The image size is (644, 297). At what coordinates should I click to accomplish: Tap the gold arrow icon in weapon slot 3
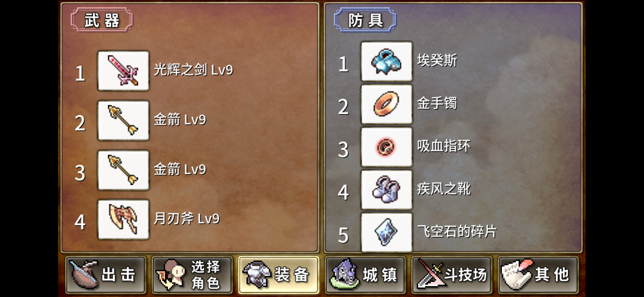(123, 170)
